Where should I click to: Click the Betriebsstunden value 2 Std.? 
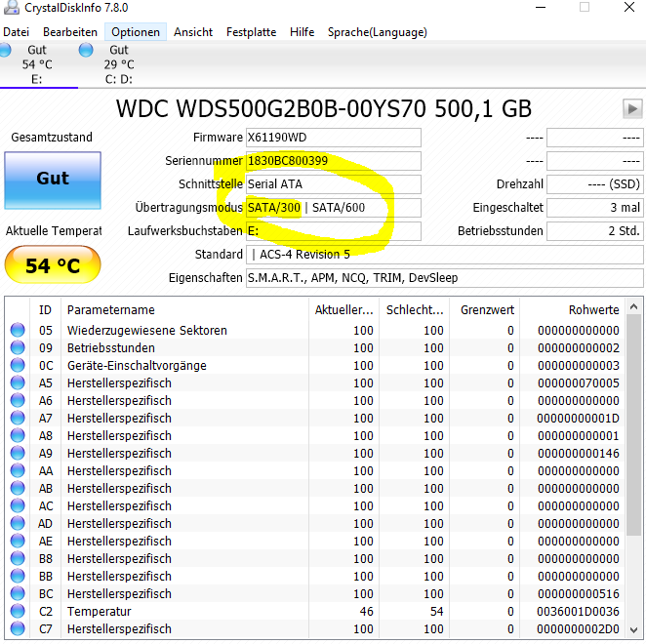[x=595, y=231]
